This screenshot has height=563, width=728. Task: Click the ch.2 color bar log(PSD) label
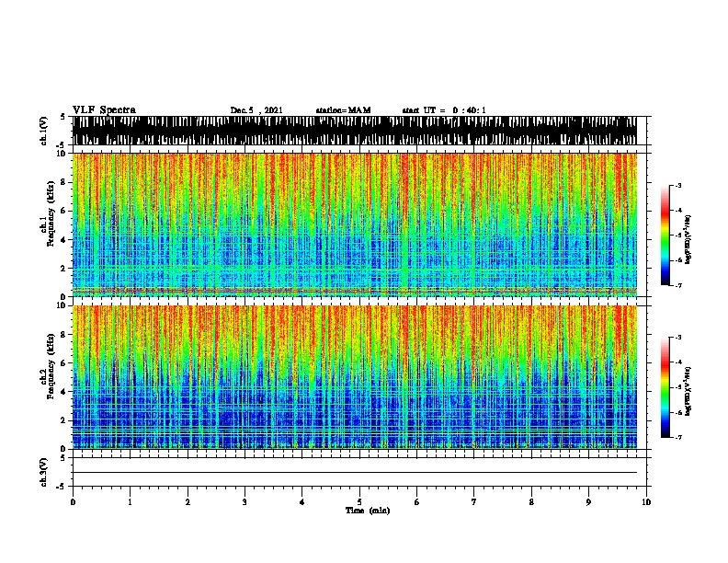coord(688,391)
